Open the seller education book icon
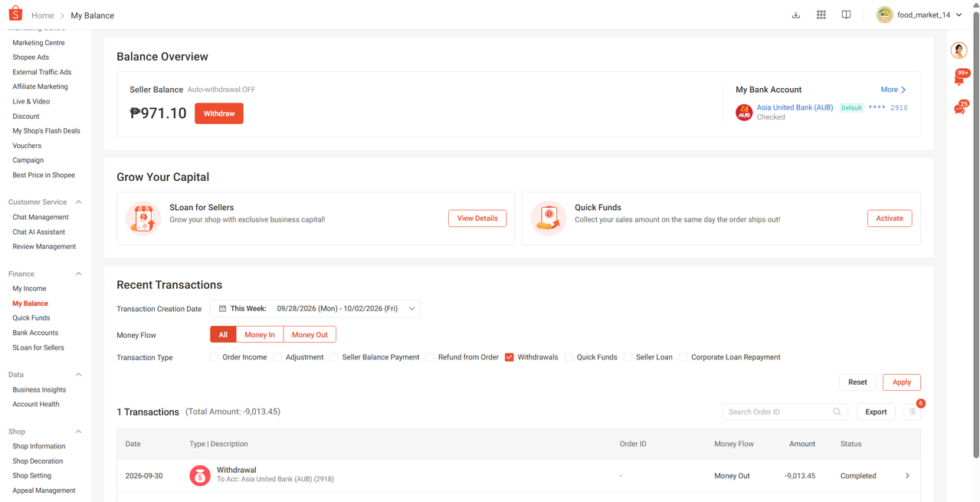Image resolution: width=980 pixels, height=502 pixels. point(846,15)
